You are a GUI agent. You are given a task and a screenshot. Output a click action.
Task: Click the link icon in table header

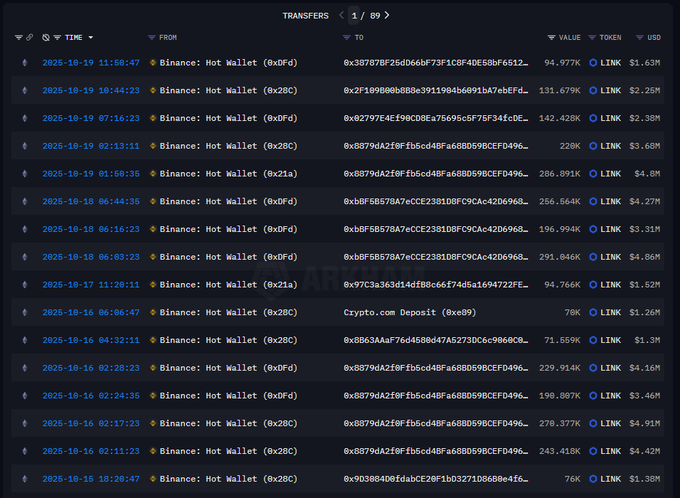(30, 37)
